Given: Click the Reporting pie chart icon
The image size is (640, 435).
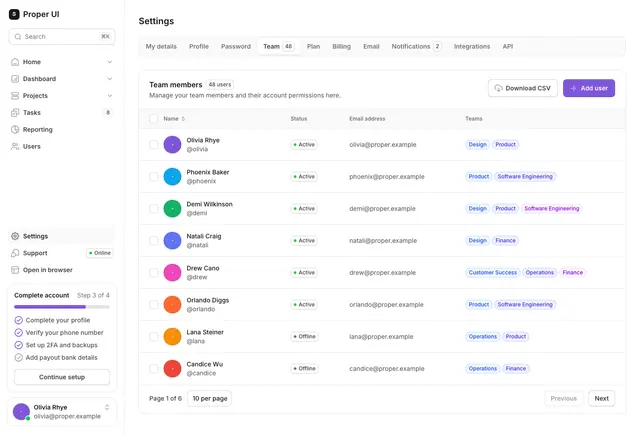Looking at the screenshot, I should [x=15, y=130].
